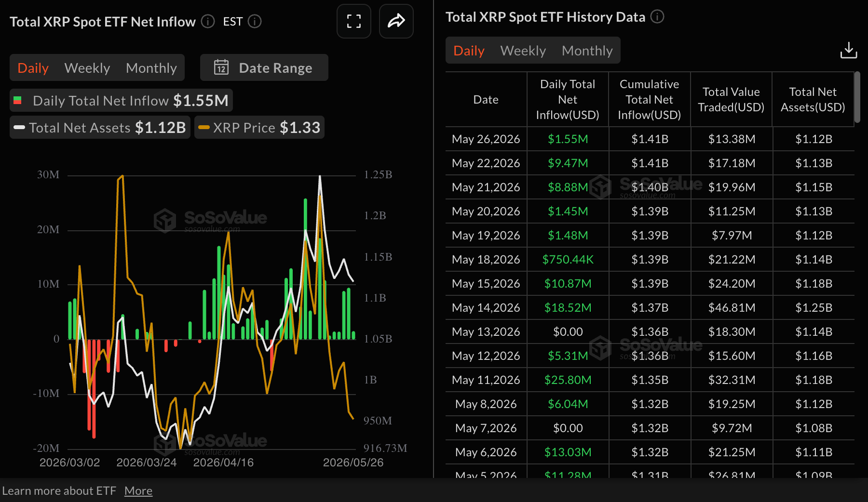The width and height of the screenshot is (868, 502).
Task: Switch History Data to Monthly
Action: 587,51
